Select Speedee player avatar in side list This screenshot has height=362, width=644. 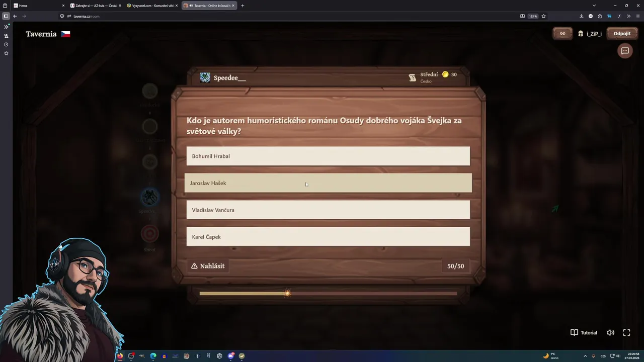(149, 197)
